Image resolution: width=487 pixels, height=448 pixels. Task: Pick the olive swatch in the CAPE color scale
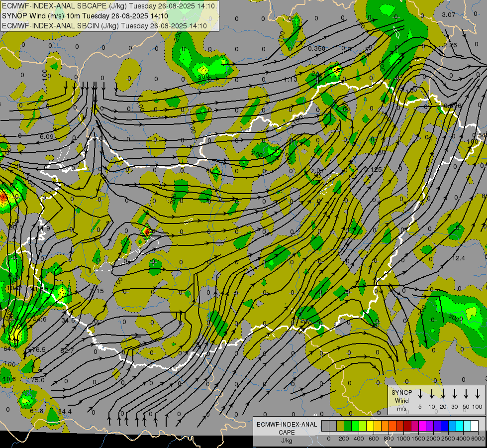(x=340, y=426)
